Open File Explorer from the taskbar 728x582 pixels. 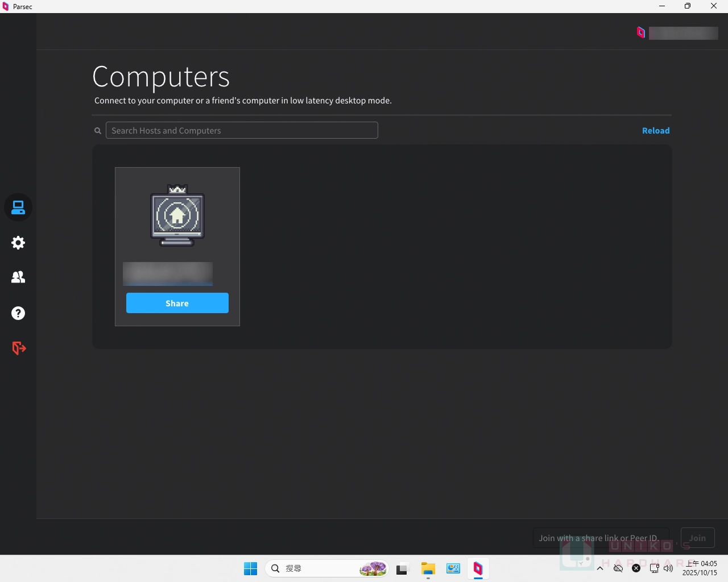(428, 568)
